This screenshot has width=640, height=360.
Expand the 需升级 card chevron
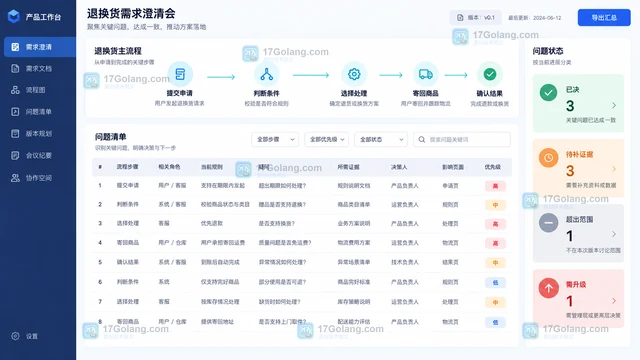[614, 301]
